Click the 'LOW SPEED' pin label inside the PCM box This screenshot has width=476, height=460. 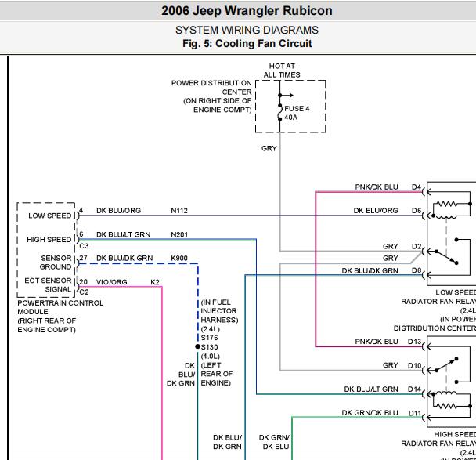[x=50, y=216]
